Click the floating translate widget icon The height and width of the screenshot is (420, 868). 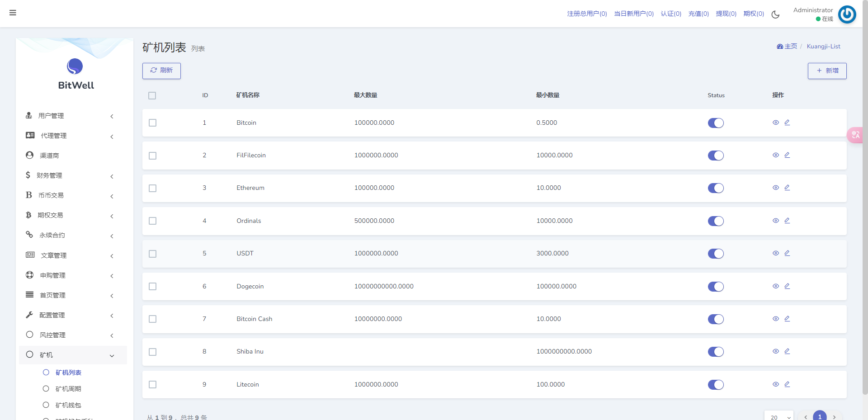[x=855, y=135]
